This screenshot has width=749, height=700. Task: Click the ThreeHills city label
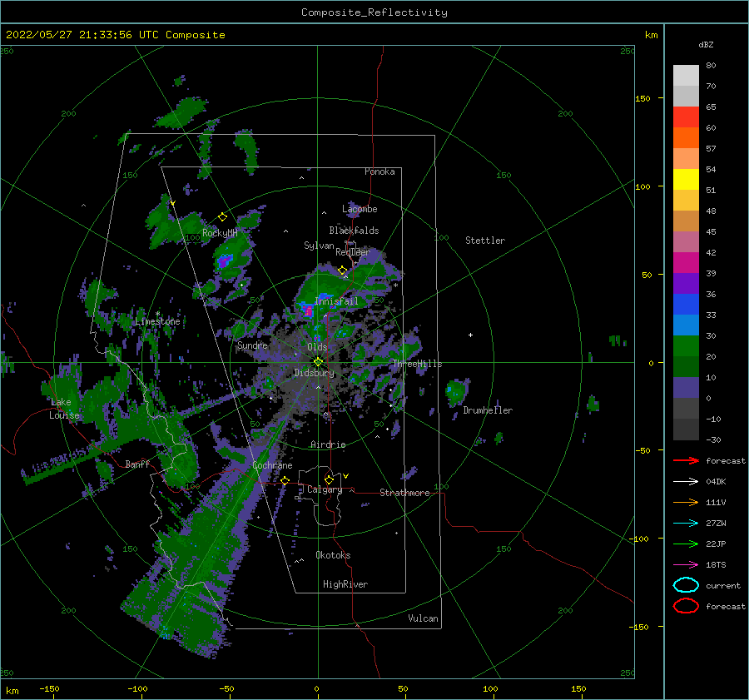[x=418, y=364]
